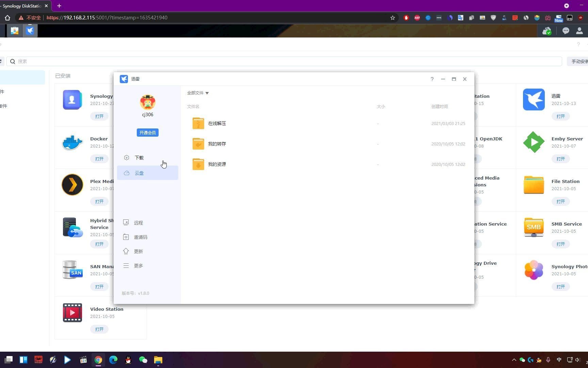Open Emby Server via 打开 button
This screenshot has height=368, width=588.
[x=560, y=159]
